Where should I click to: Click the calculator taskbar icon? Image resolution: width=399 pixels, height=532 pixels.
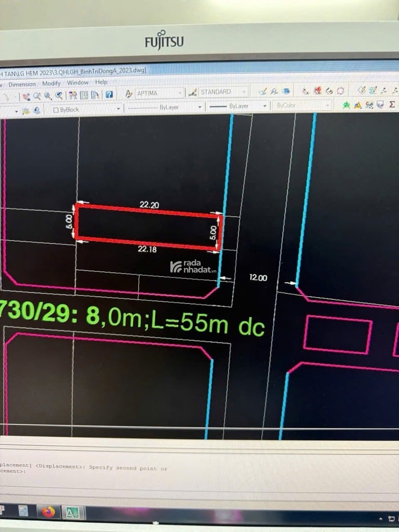pos(23,510)
